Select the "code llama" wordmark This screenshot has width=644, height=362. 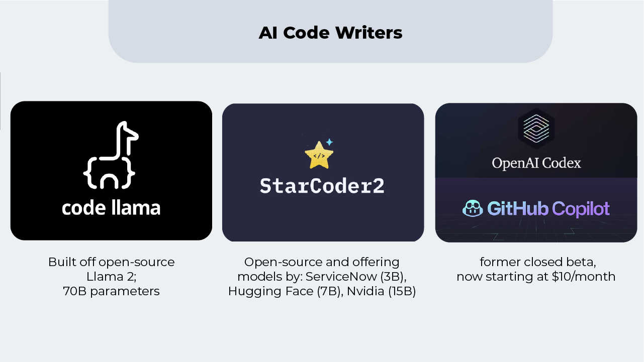click(x=111, y=207)
